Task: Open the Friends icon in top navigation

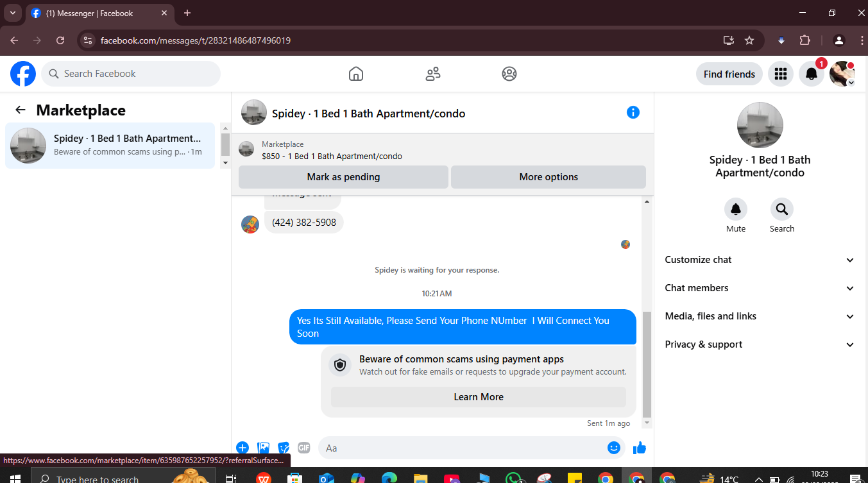Action: pyautogui.click(x=433, y=74)
